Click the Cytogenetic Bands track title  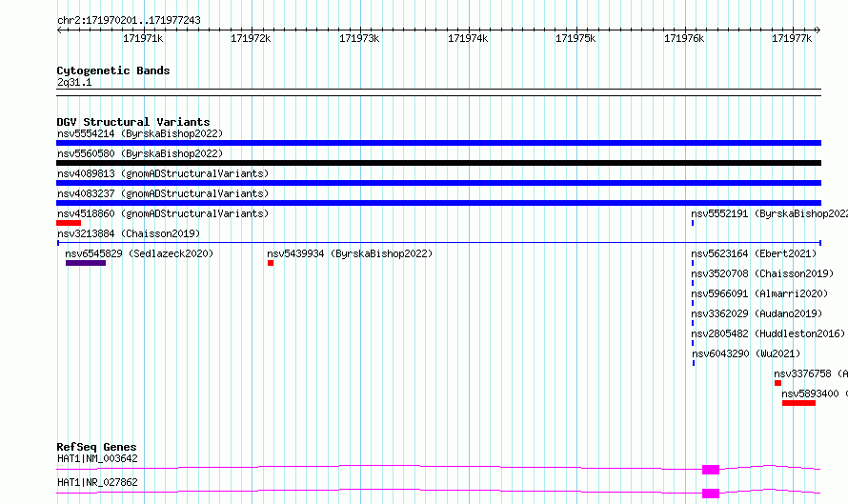point(113,71)
